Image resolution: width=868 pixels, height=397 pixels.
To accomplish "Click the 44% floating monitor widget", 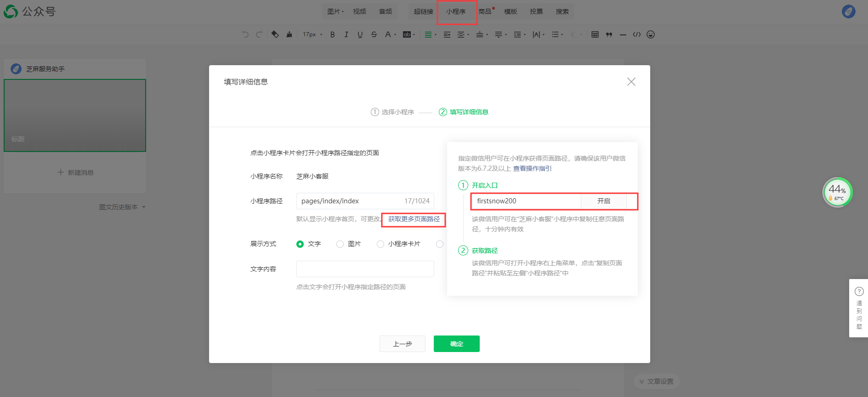I will pyautogui.click(x=837, y=192).
